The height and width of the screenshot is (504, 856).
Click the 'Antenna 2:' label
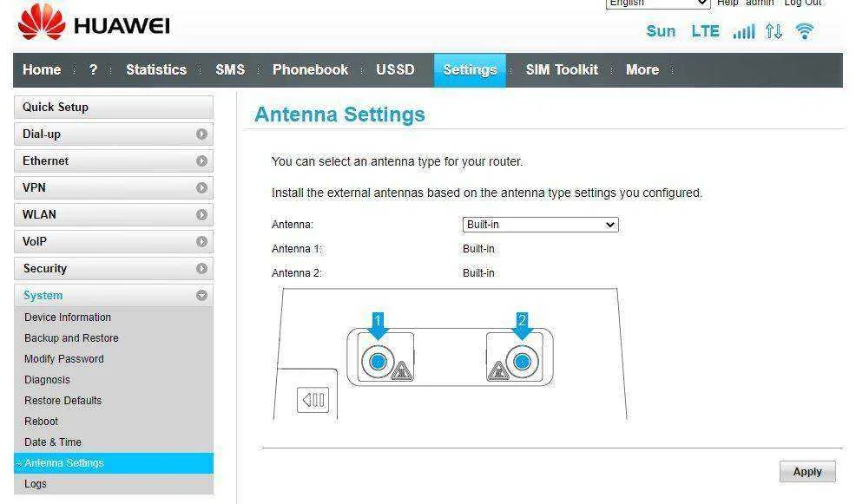point(296,272)
